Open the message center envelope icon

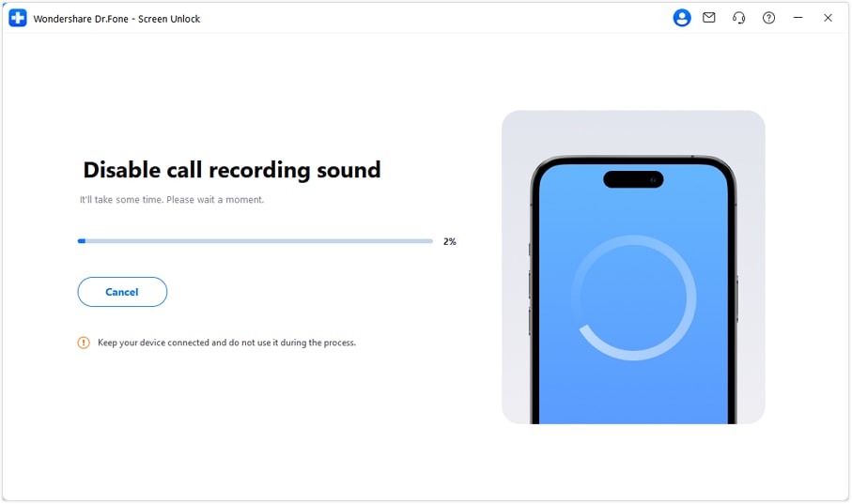(x=708, y=18)
